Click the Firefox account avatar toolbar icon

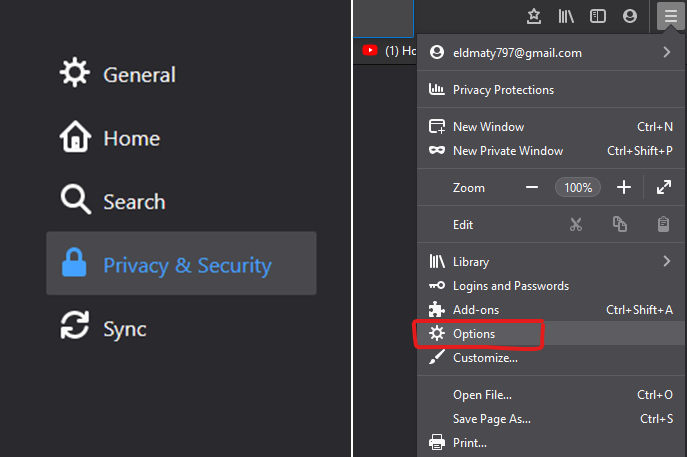pos(629,16)
